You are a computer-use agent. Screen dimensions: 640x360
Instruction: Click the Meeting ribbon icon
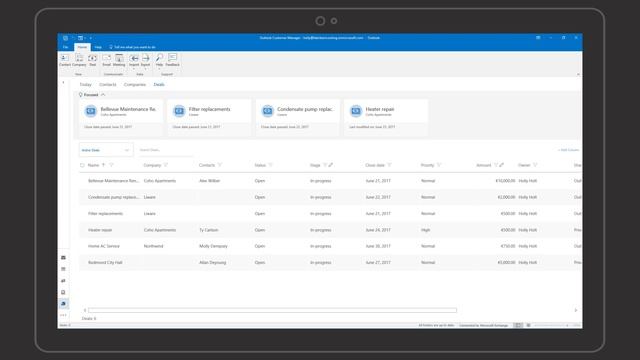119,60
